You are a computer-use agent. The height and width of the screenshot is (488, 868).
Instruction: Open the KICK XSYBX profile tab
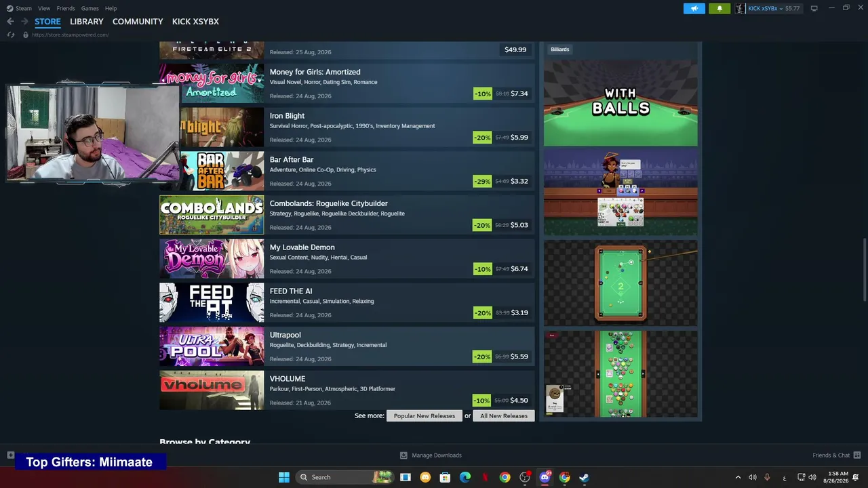point(195,22)
